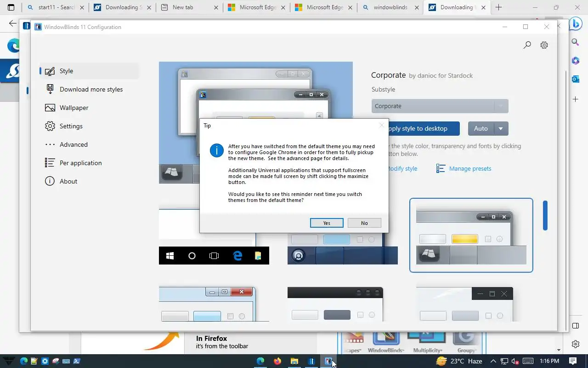Open the Start menu on the taskbar
The image size is (588, 368).
click(x=9, y=361)
